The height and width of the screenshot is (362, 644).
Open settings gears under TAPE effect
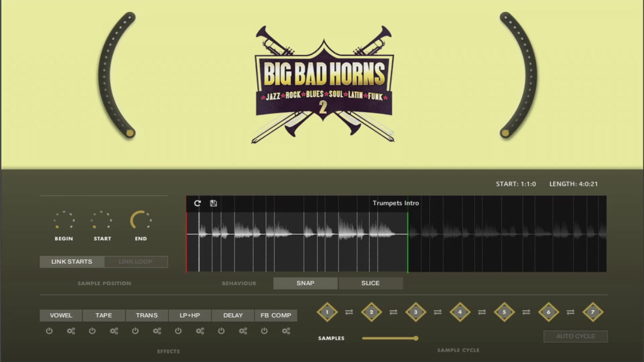click(x=114, y=331)
